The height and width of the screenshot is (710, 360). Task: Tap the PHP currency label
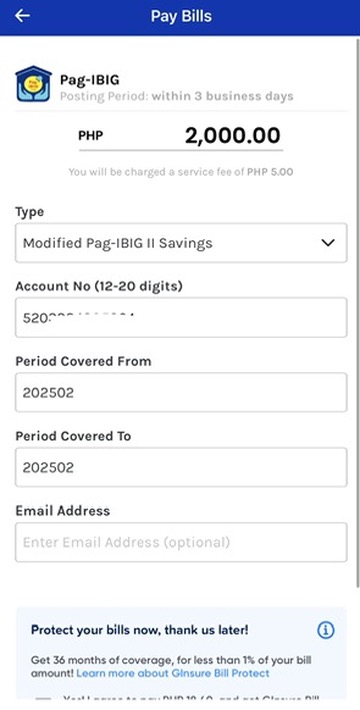(x=91, y=135)
